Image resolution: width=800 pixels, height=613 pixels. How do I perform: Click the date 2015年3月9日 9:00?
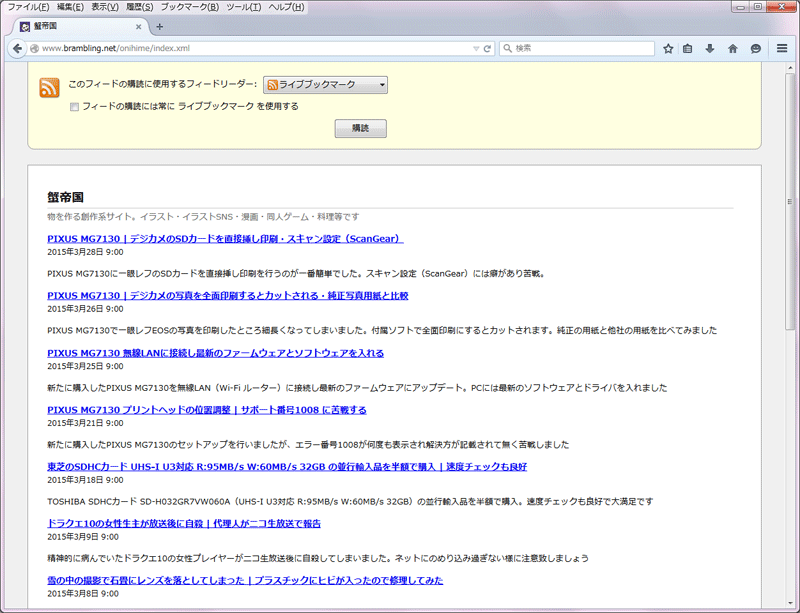point(83,537)
